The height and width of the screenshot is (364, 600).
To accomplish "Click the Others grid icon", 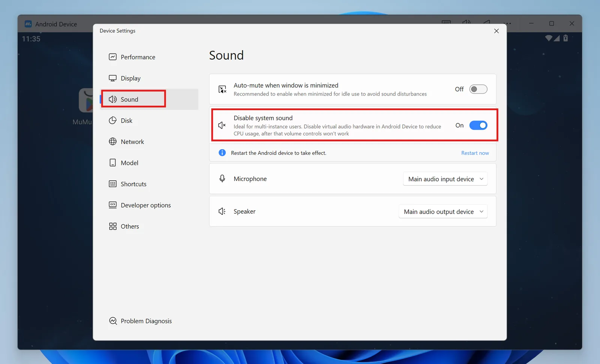I will tap(112, 226).
